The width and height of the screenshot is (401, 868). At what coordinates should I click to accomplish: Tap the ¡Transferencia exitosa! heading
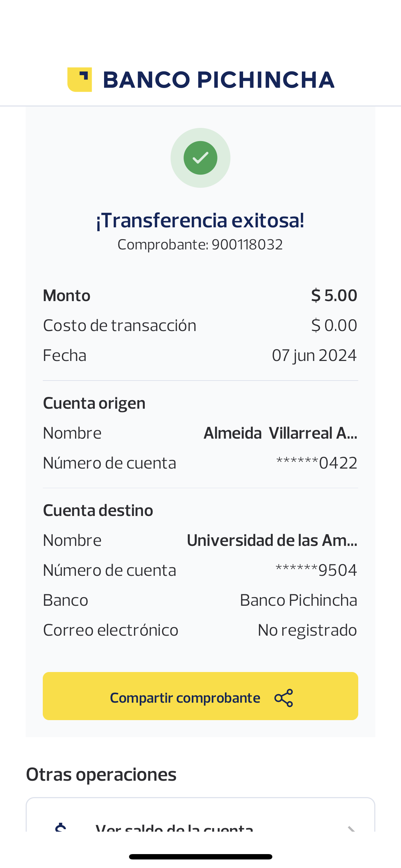pyautogui.click(x=200, y=220)
